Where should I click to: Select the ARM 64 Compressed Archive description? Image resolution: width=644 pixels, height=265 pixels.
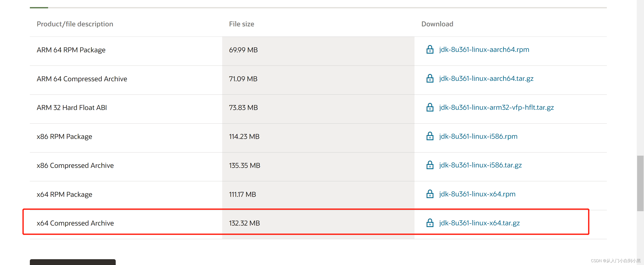coord(82,79)
